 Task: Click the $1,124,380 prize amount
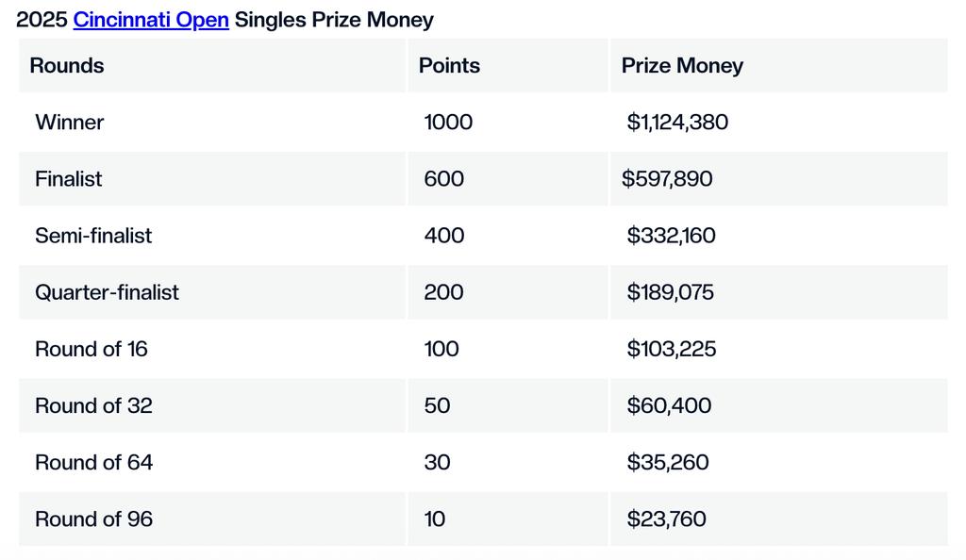click(x=677, y=122)
